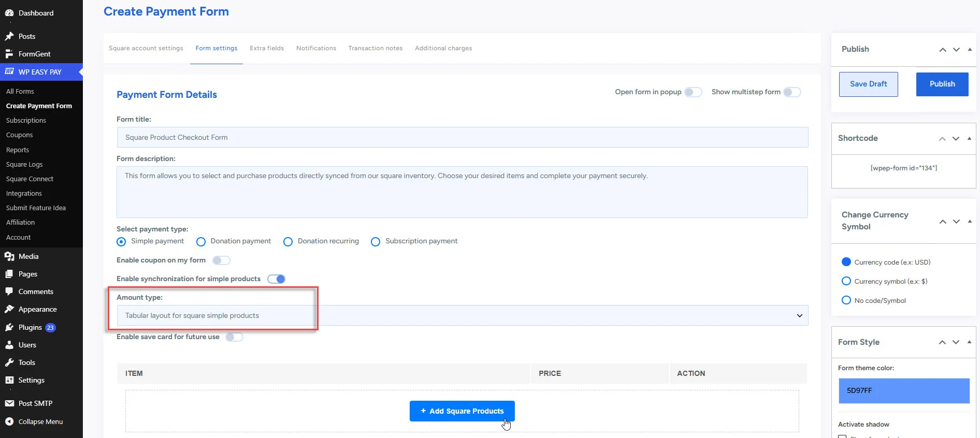
Task: Choose Currency code (e.x: USD) option
Action: pyautogui.click(x=846, y=262)
